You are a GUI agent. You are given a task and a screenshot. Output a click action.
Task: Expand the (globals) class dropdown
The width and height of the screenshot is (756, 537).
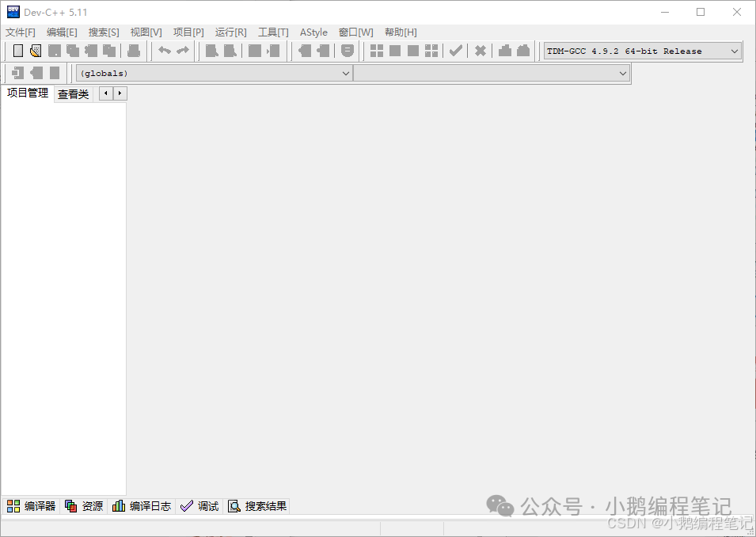(x=214, y=74)
